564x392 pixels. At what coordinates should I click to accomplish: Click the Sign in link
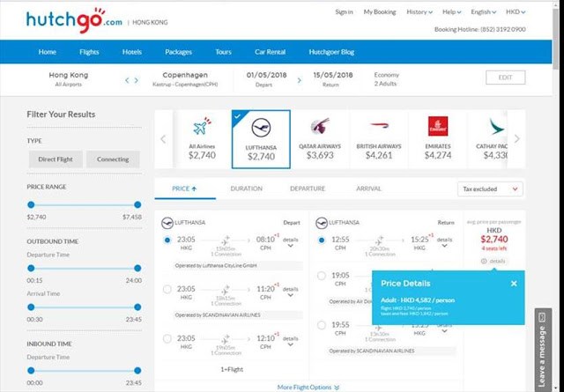tap(344, 11)
